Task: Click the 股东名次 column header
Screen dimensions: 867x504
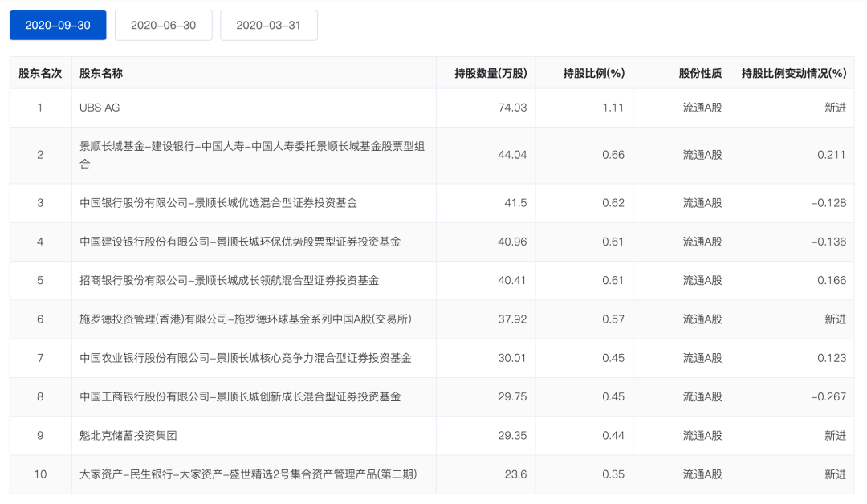Action: click(x=40, y=74)
